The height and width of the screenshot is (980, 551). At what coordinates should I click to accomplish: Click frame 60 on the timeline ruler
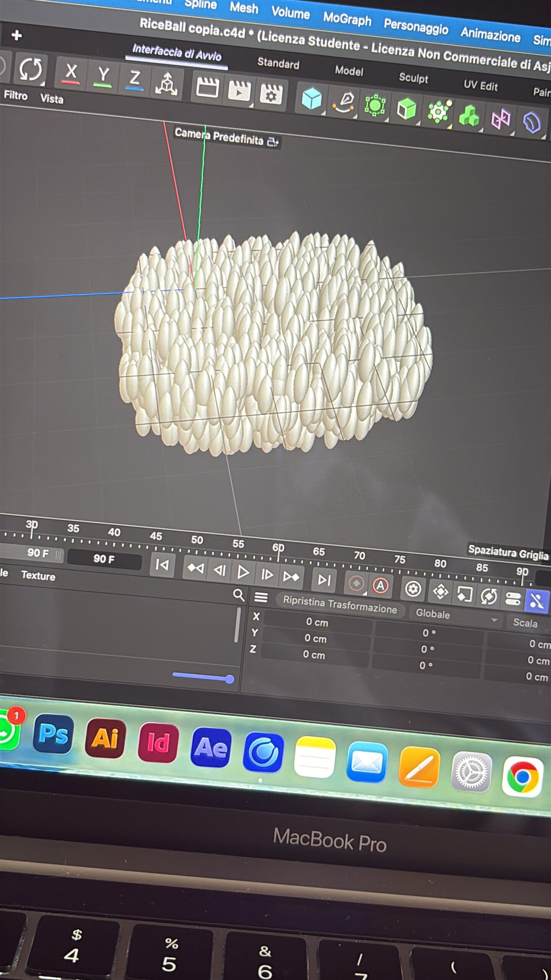278,547
